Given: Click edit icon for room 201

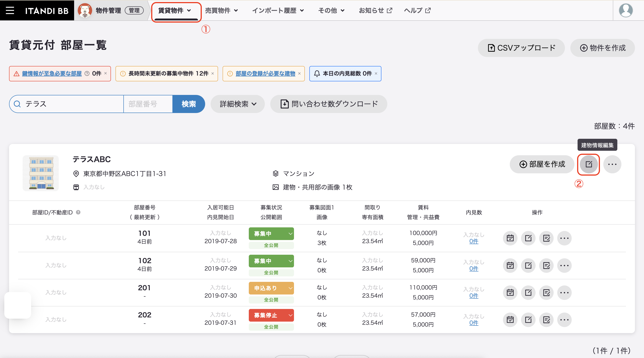Looking at the screenshot, I should [528, 292].
